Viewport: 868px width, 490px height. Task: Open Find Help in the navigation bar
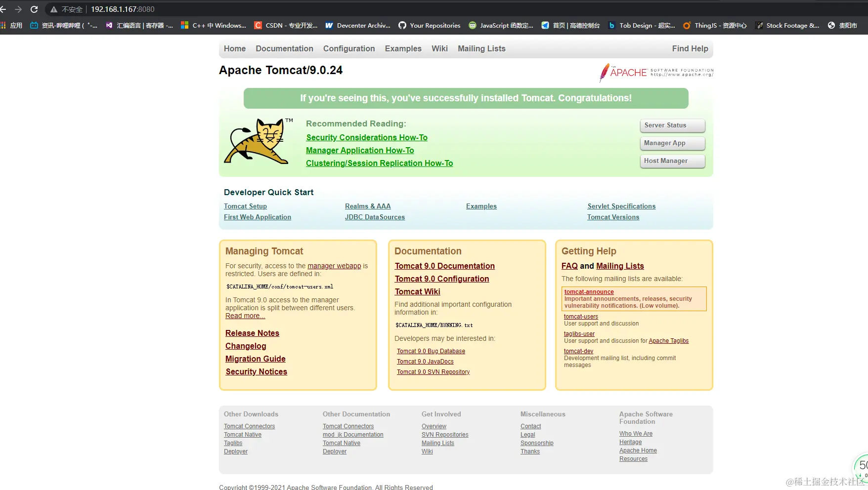click(x=690, y=48)
